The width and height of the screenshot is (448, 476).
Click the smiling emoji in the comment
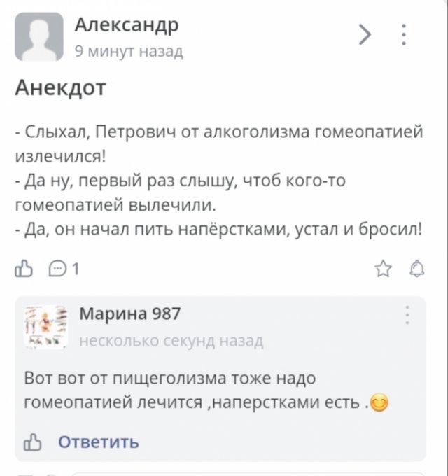tap(380, 402)
